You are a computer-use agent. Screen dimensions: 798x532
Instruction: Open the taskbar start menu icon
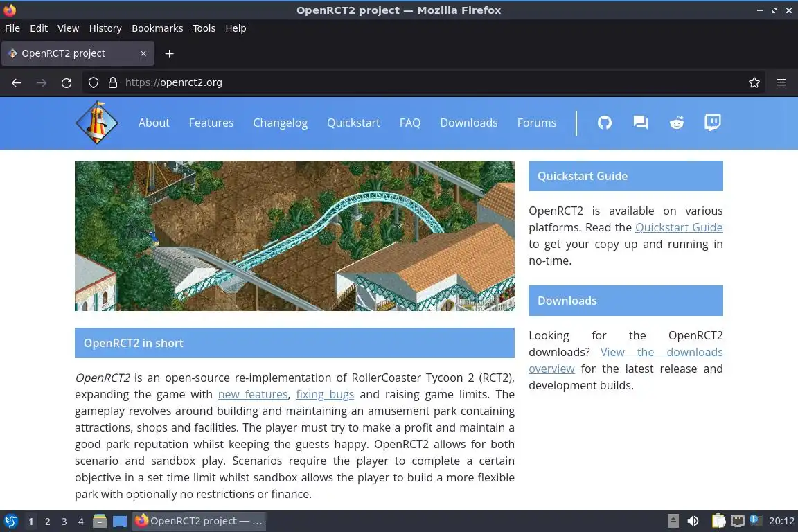[x=10, y=521]
